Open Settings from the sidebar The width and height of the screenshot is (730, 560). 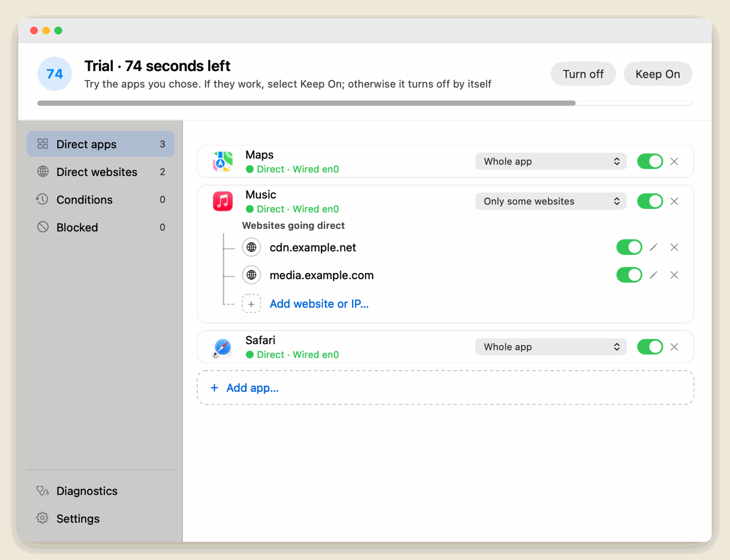100,519
